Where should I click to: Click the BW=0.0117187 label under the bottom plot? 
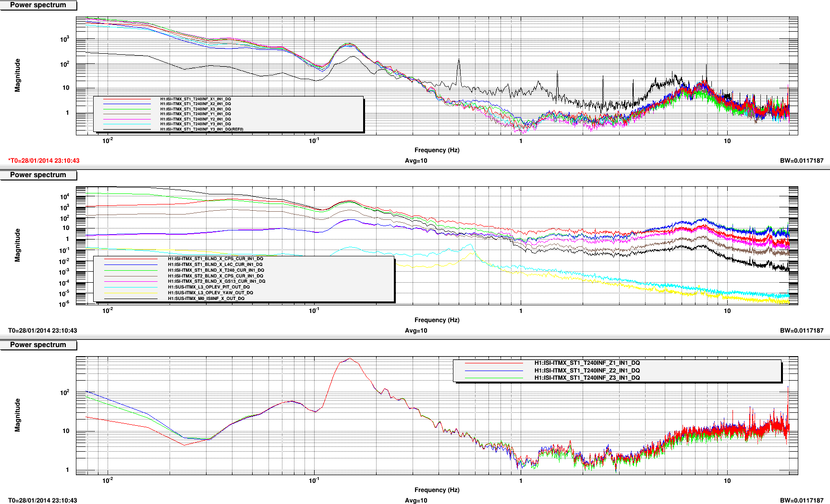click(x=802, y=501)
